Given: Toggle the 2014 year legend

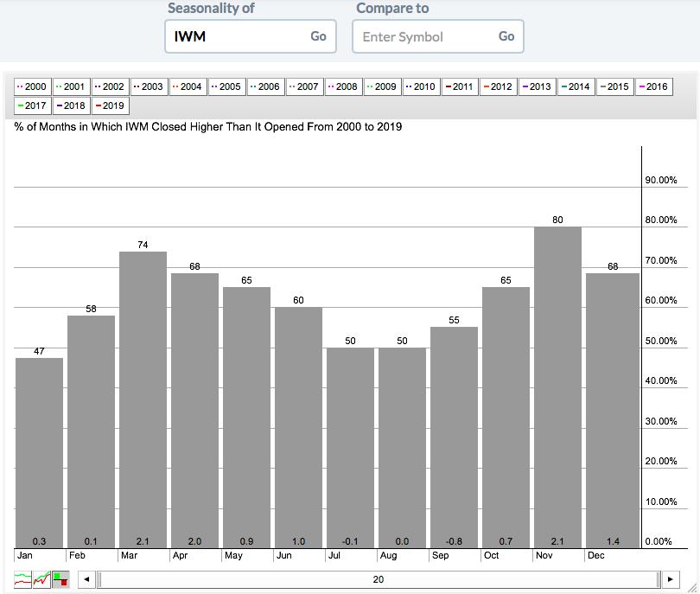Looking at the screenshot, I should pyautogui.click(x=576, y=86).
